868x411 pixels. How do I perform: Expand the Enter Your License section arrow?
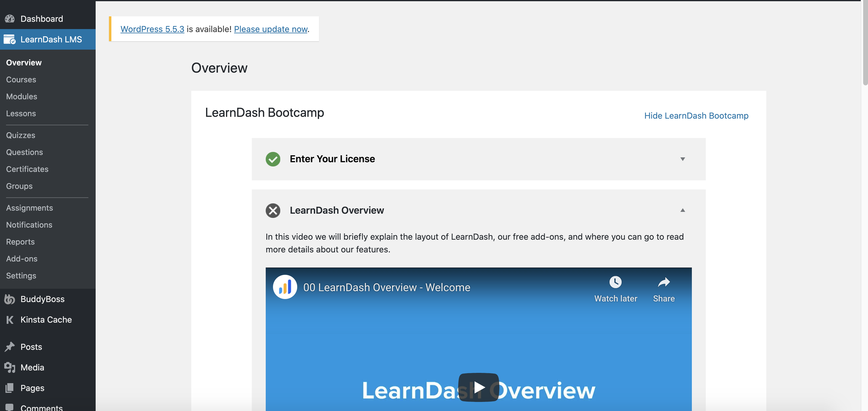pyautogui.click(x=683, y=159)
